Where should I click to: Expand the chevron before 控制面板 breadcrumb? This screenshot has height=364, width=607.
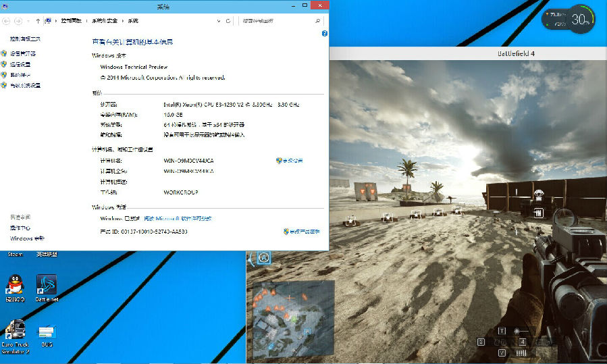[56, 21]
